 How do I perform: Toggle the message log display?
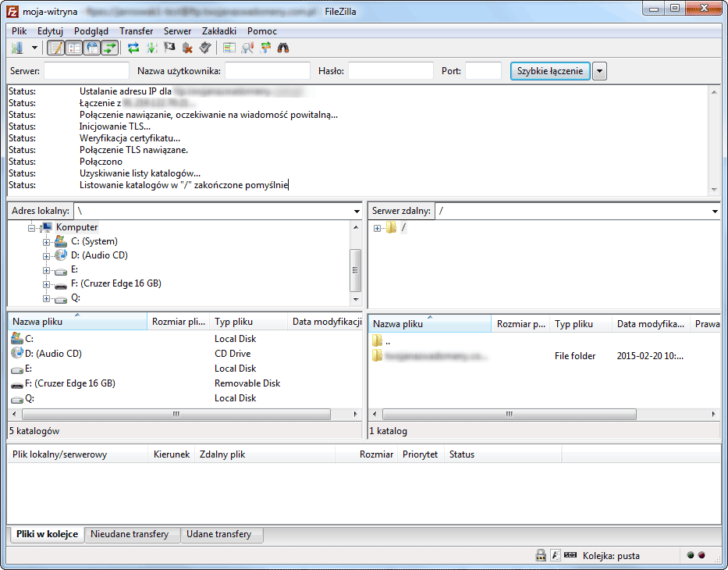click(55, 48)
